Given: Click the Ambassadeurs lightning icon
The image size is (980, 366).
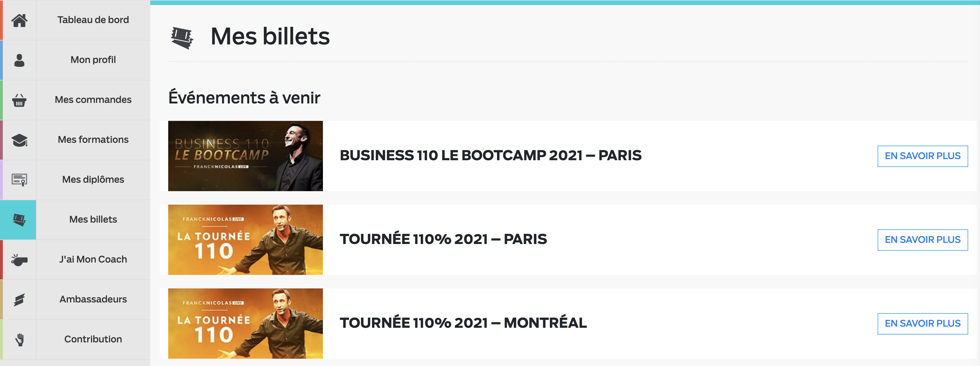Looking at the screenshot, I should tap(19, 300).
